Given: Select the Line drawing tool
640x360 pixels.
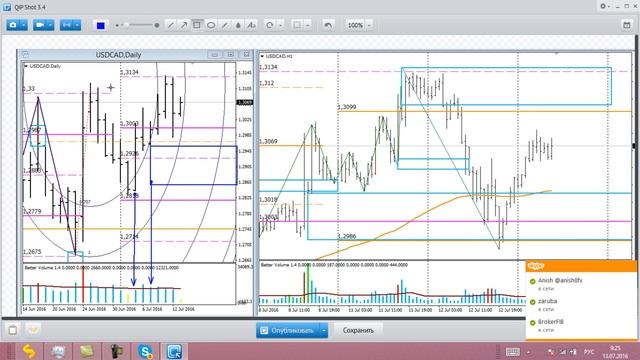Looking at the screenshot, I should coord(171,25).
